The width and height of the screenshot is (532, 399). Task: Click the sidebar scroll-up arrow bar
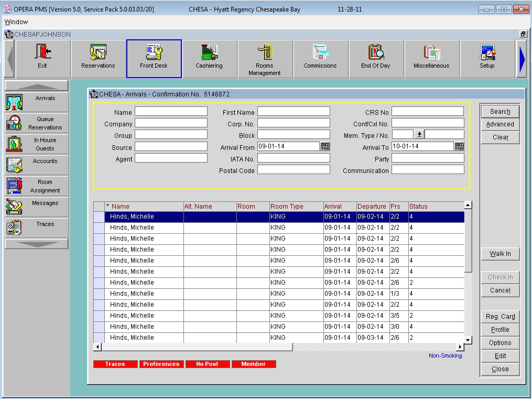(37, 86)
